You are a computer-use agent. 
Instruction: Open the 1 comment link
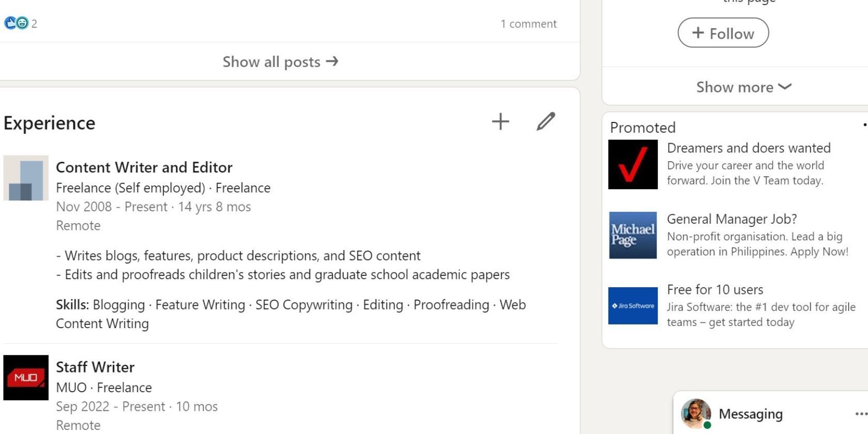528,24
